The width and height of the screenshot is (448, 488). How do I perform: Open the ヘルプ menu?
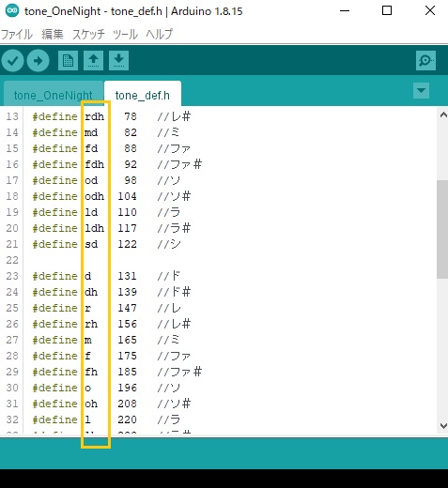point(160,34)
